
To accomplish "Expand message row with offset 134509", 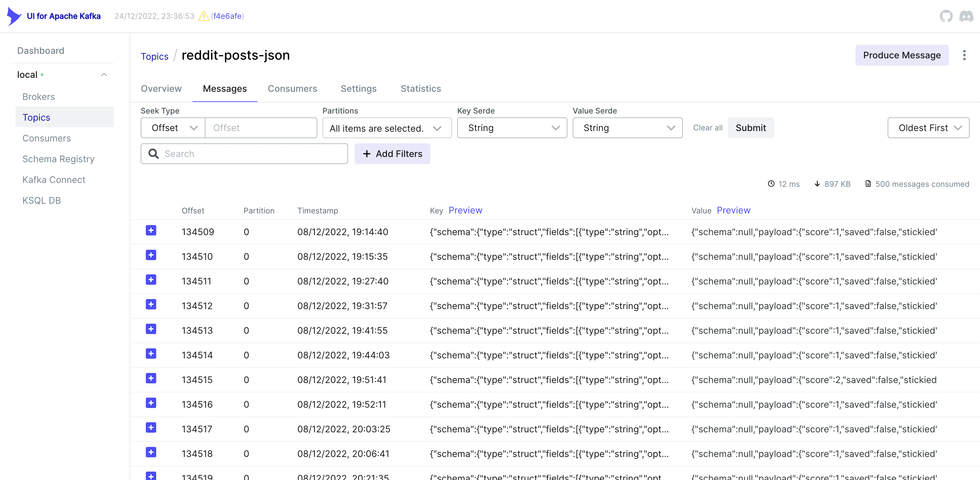I will [x=151, y=230].
